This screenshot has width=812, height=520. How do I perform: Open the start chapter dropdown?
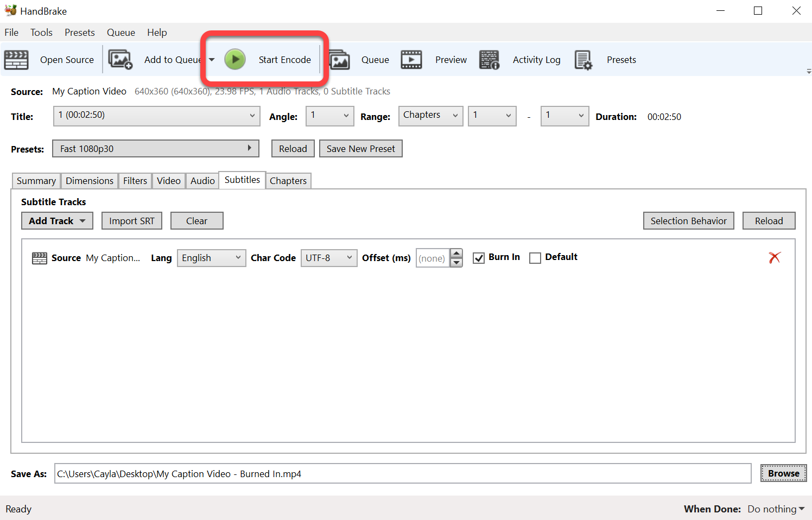[492, 116]
